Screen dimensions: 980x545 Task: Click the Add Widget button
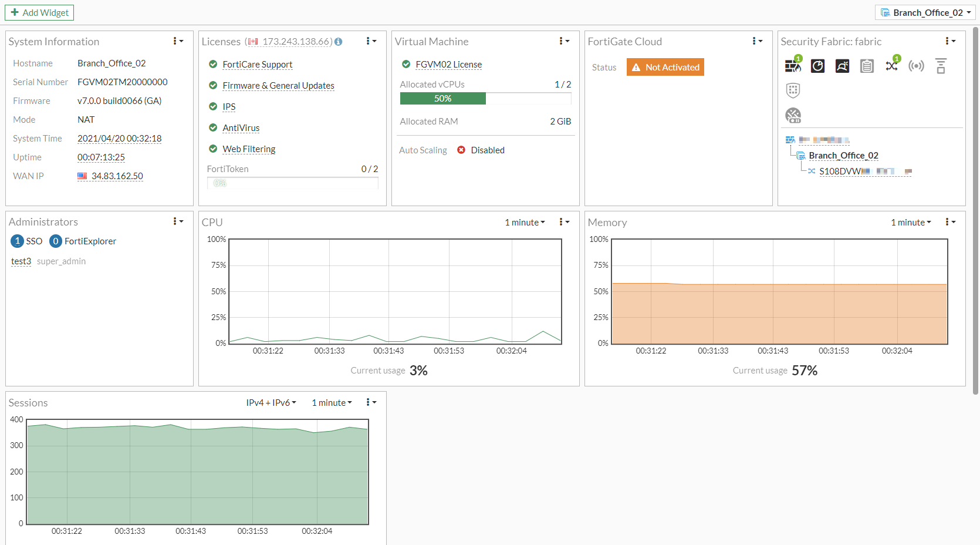click(x=39, y=12)
